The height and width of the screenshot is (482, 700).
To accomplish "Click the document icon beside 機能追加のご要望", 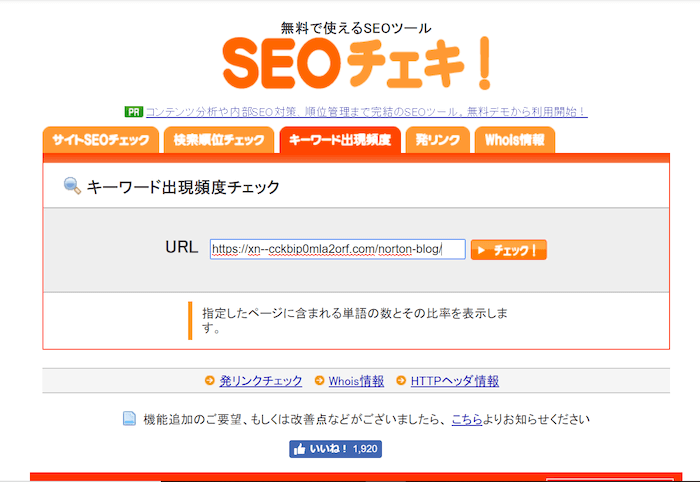I will tap(129, 419).
